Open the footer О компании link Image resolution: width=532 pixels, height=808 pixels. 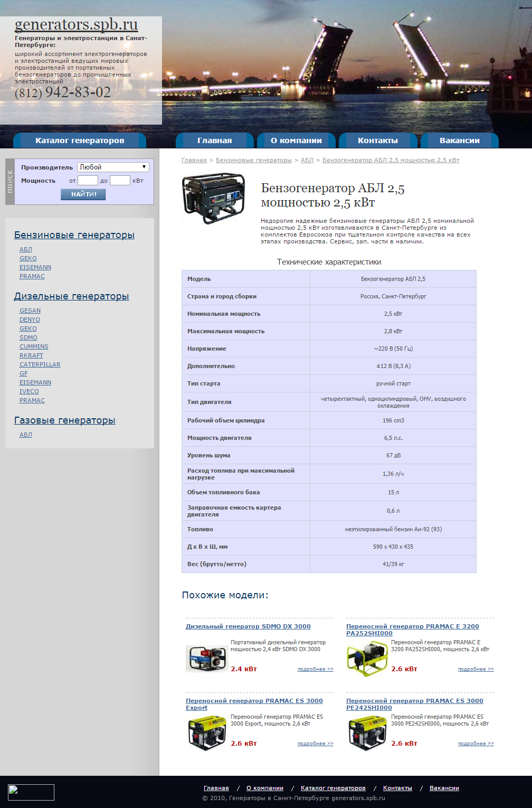(265, 788)
